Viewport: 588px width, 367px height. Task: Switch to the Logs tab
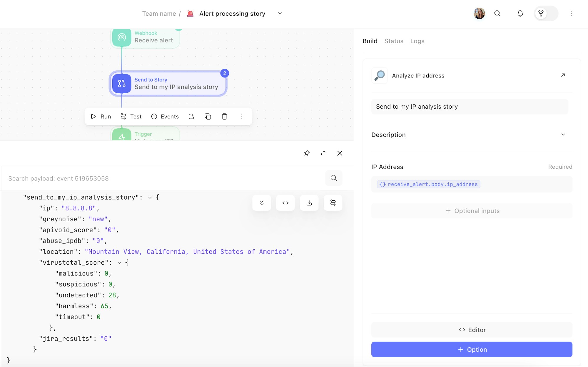coord(417,41)
